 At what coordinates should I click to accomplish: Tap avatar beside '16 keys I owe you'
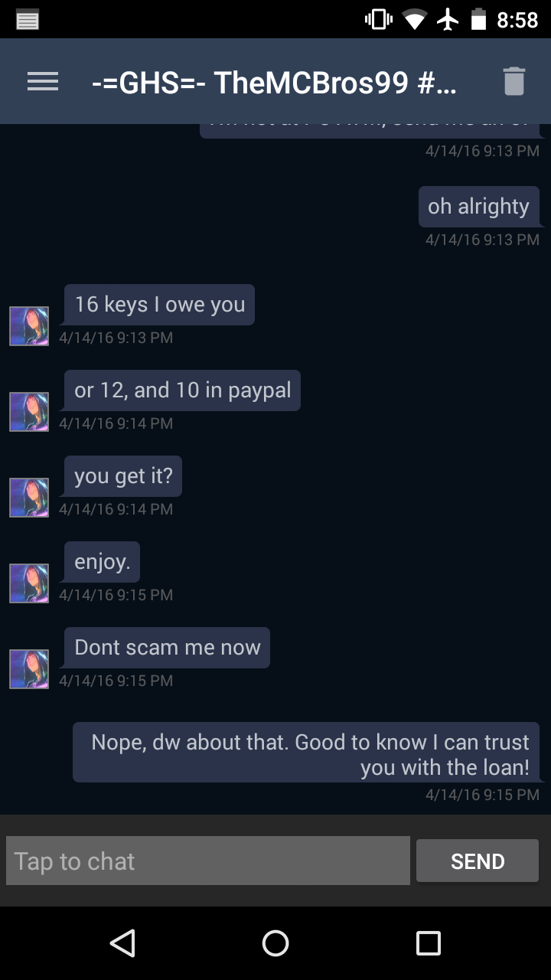pyautogui.click(x=29, y=326)
